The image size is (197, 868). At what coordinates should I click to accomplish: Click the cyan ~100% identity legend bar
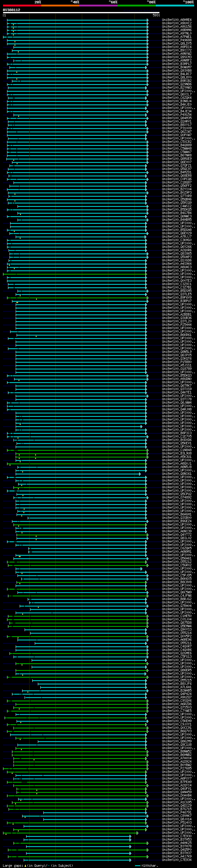coord(175,6)
